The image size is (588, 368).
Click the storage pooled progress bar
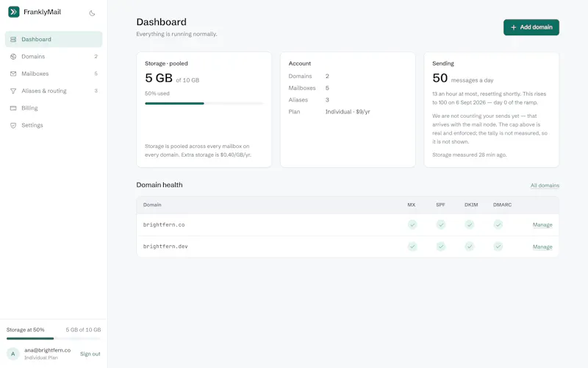(204, 103)
